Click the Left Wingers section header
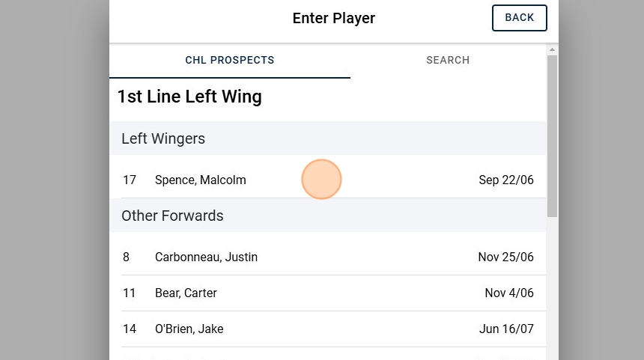644x360 pixels. (163, 138)
